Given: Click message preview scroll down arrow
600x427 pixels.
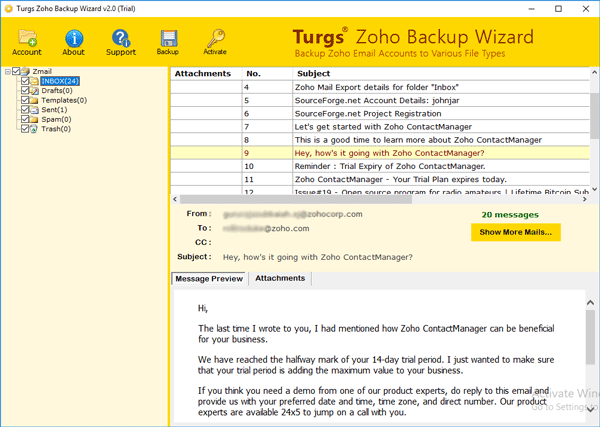Looking at the screenshot, I should (590, 409).
